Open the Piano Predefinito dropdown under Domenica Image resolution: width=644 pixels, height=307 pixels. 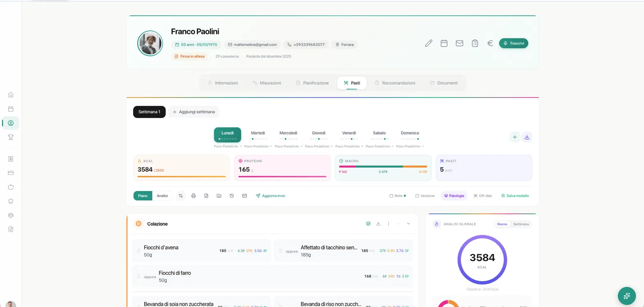pyautogui.click(x=410, y=147)
